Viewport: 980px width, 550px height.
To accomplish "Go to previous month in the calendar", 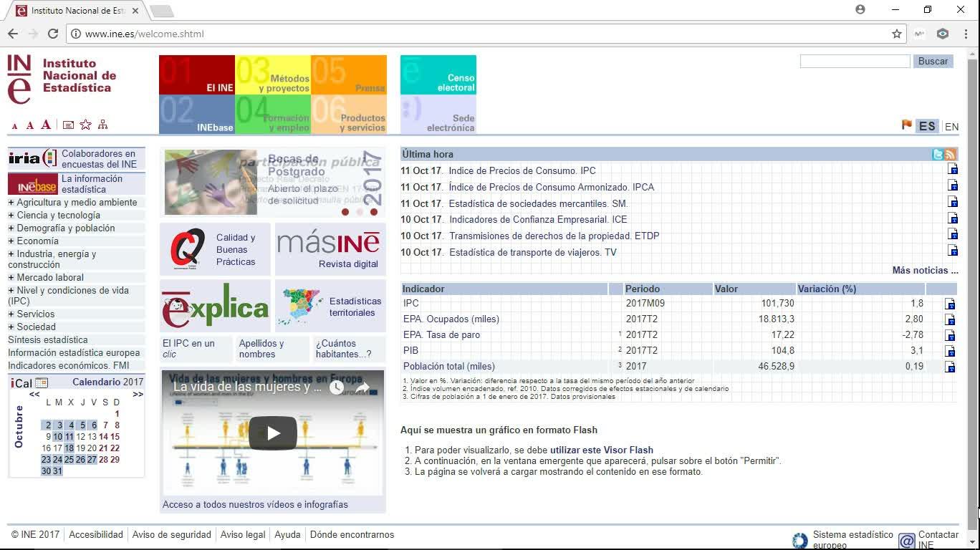I will pos(34,395).
